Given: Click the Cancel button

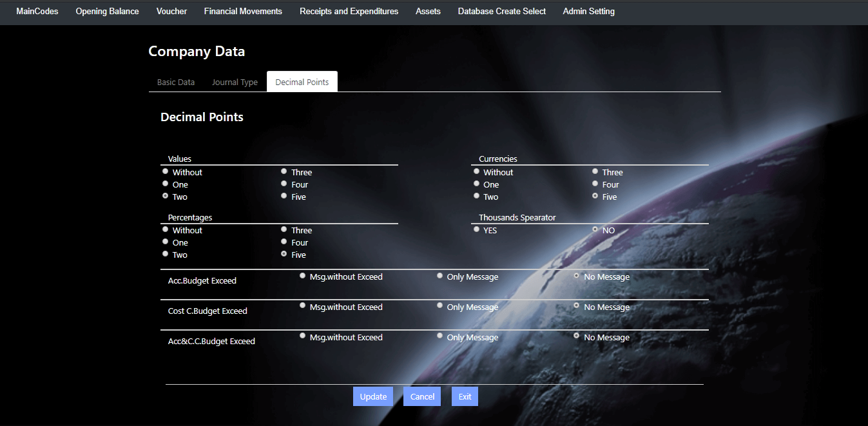Looking at the screenshot, I should [x=422, y=396].
